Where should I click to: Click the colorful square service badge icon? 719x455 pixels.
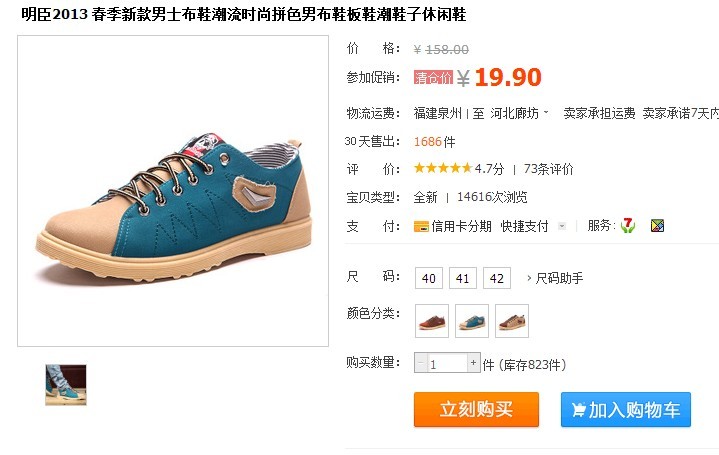click(x=657, y=225)
